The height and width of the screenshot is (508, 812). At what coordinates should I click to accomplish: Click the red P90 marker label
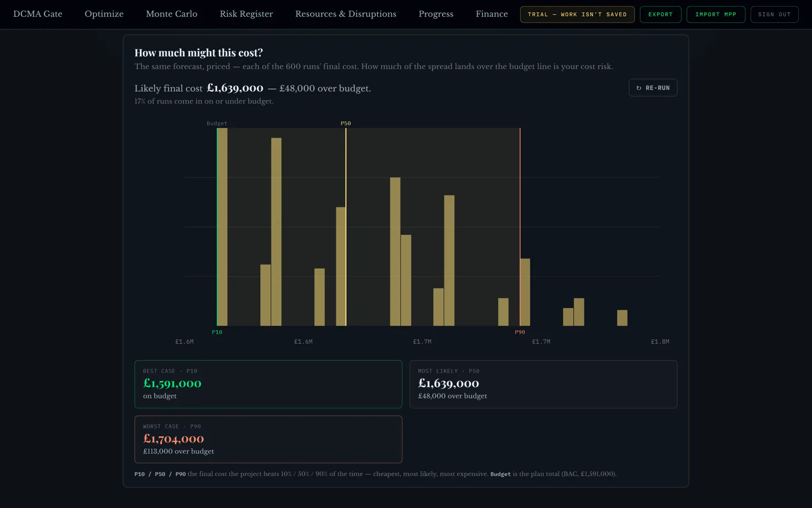[x=520, y=332]
